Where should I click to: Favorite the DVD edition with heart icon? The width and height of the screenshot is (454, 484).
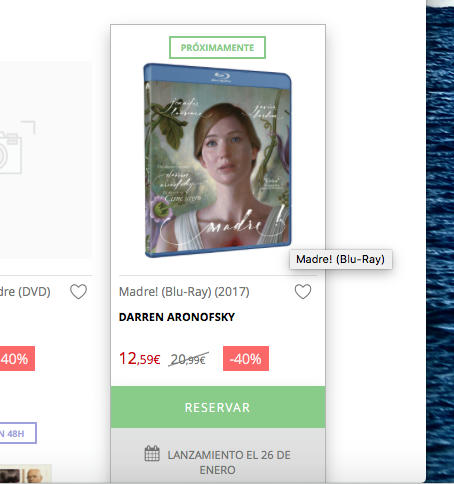[x=79, y=292]
